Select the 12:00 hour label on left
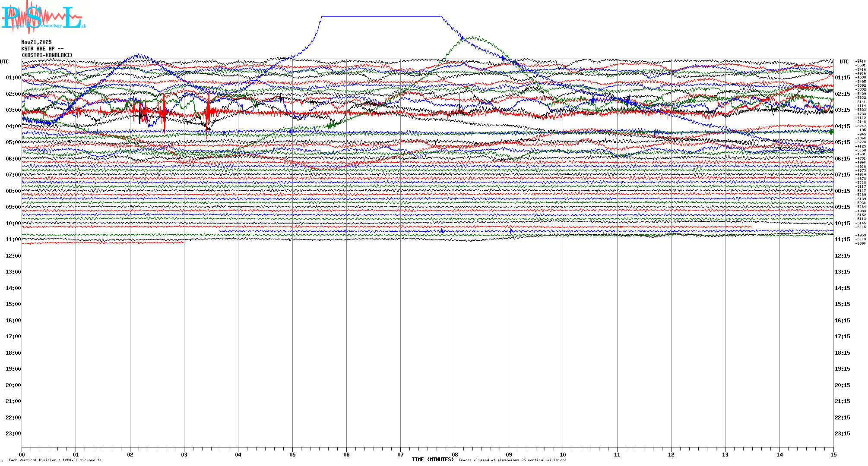The width and height of the screenshot is (868, 466). click(13, 256)
